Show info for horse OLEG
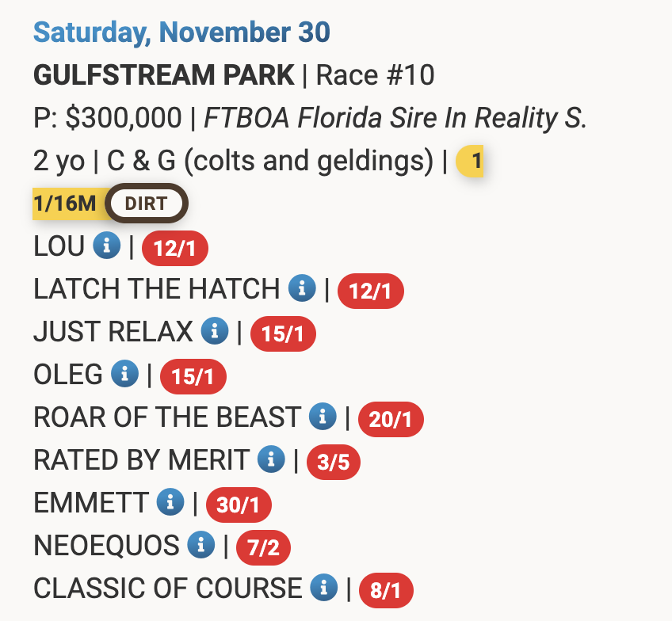Screen dimensions: 672x621 click(x=124, y=374)
